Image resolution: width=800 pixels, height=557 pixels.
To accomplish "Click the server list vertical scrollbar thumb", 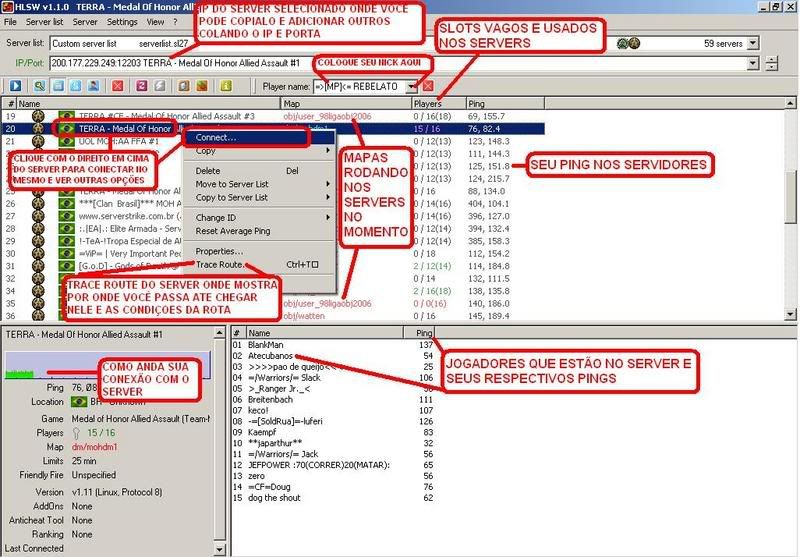I will click(790, 197).
